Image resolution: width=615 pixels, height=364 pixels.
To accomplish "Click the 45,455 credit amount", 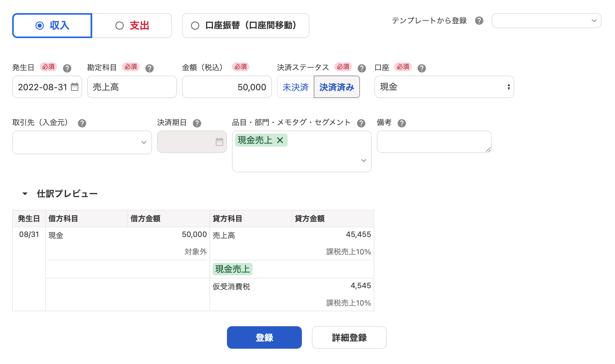I will tap(358, 234).
